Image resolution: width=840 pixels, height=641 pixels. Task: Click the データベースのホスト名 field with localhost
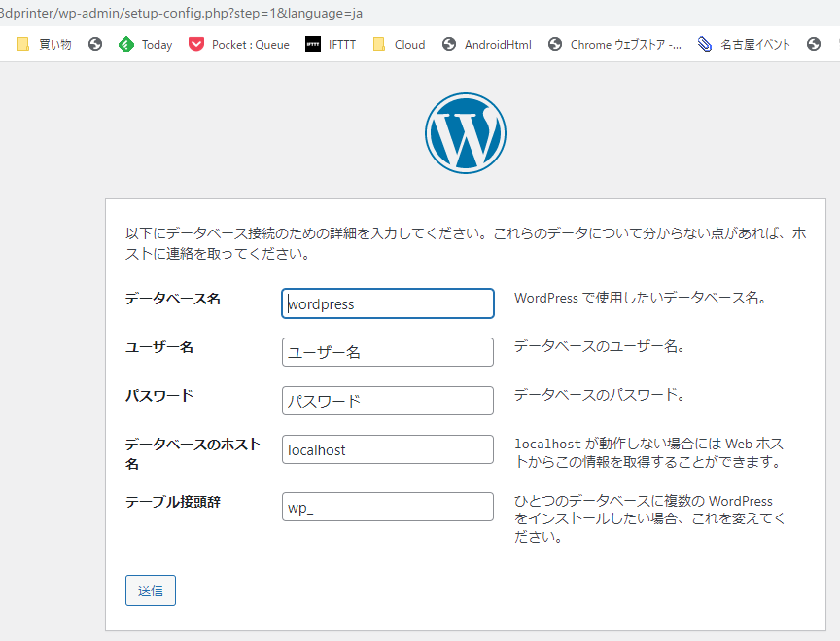click(x=387, y=449)
